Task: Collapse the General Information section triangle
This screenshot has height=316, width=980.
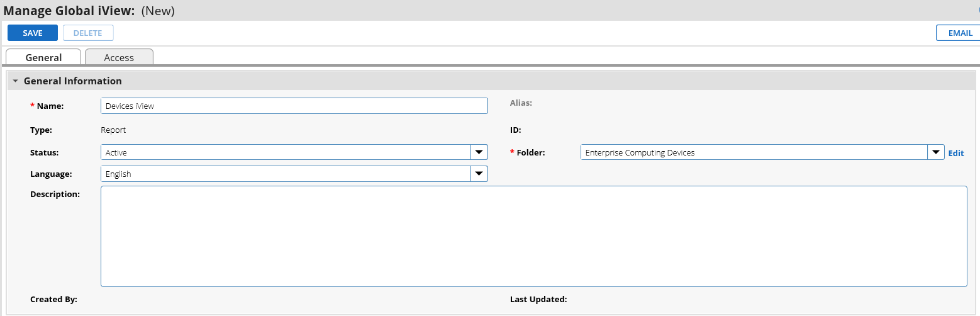Action: tap(15, 81)
